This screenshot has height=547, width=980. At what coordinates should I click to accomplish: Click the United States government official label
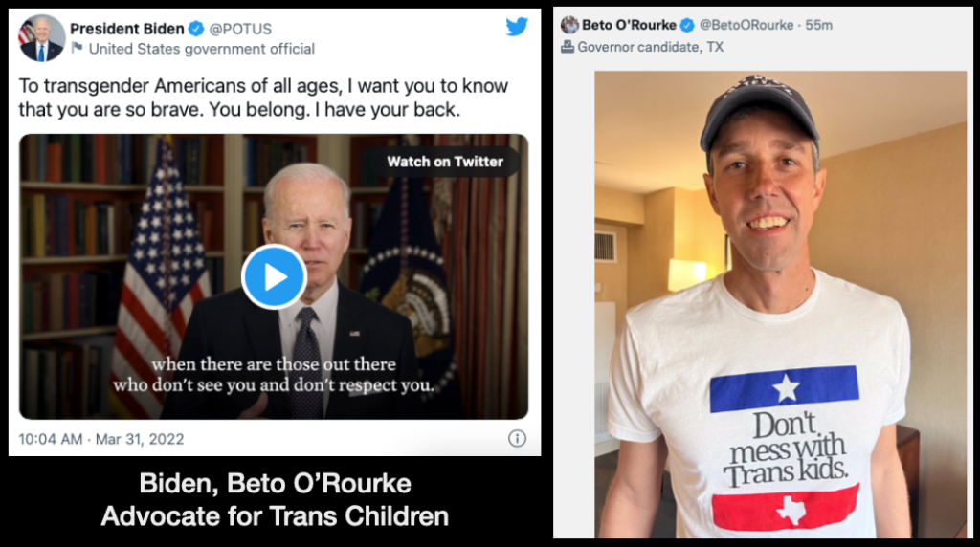201,49
